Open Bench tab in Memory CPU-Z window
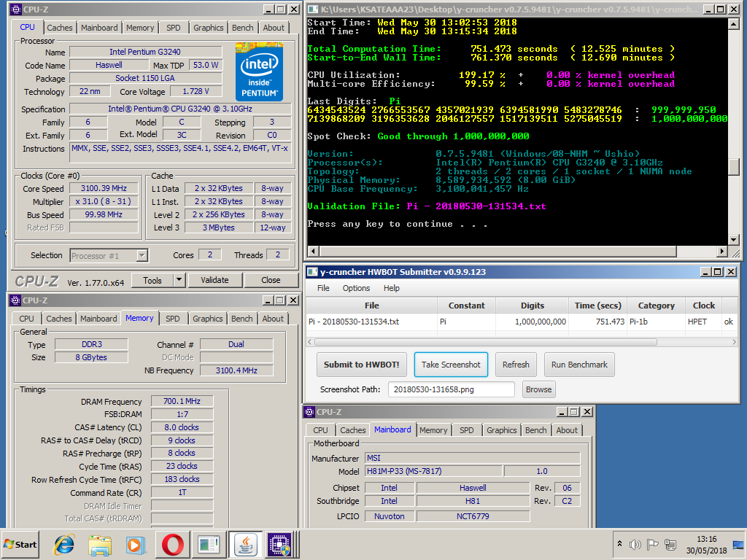Image resolution: width=747 pixels, height=560 pixels. point(242,319)
